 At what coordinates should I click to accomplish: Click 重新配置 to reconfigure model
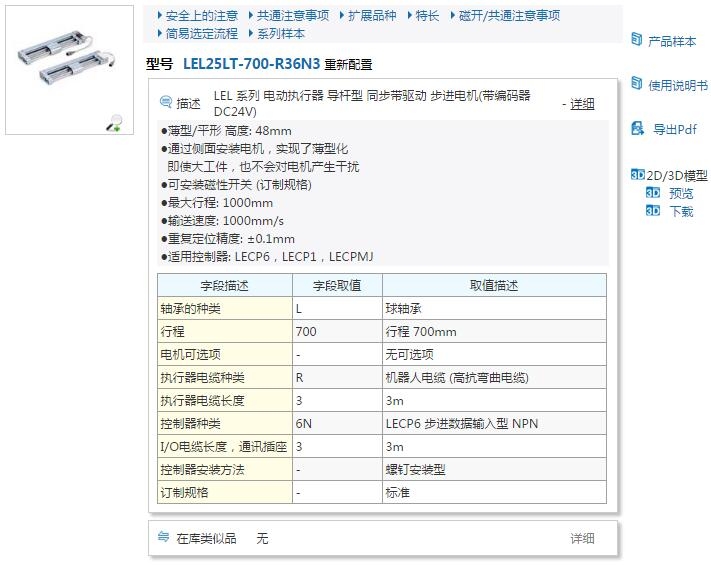click(348, 65)
